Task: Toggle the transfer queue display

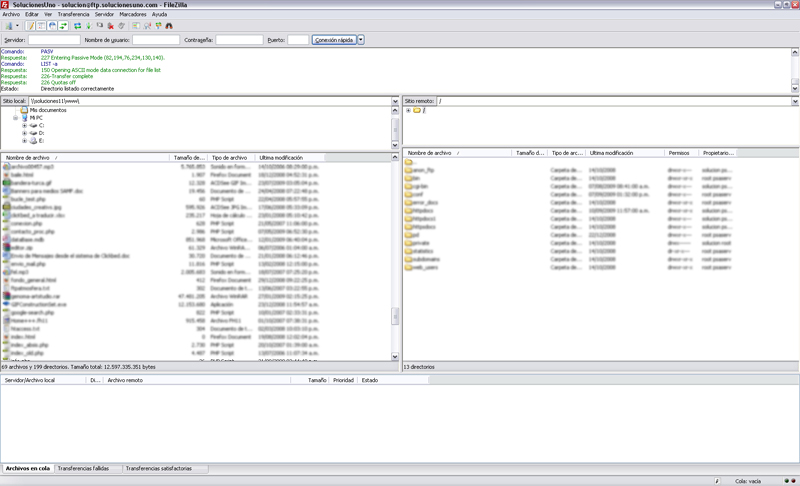Action: point(63,25)
